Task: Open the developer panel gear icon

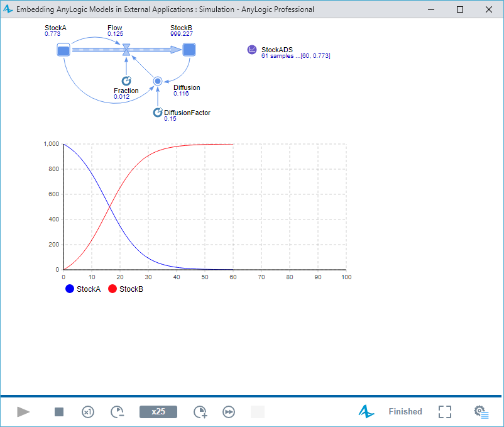Action: click(481, 412)
